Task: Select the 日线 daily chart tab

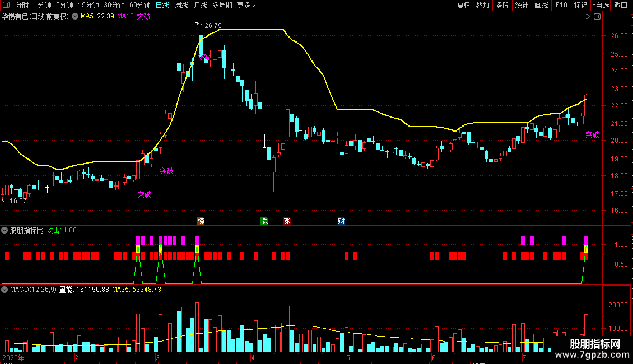Action: tap(162, 5)
